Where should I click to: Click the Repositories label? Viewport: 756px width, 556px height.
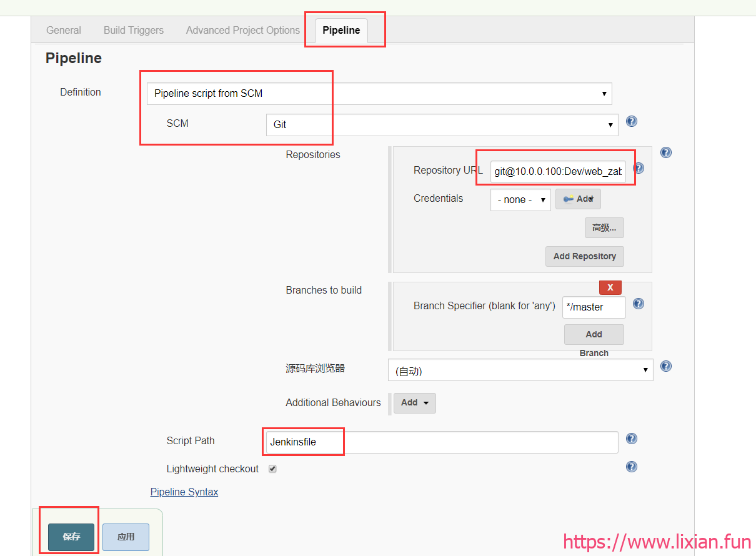pyautogui.click(x=313, y=155)
